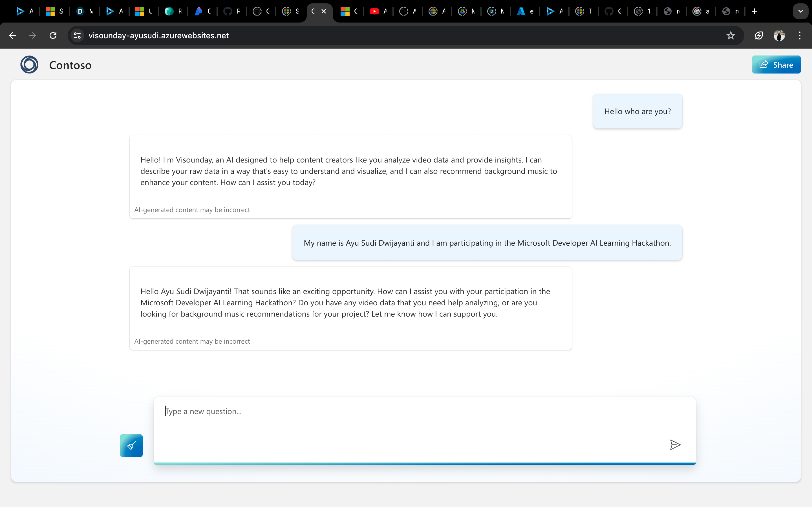Expand the tab search dropdown chevron

click(801, 11)
